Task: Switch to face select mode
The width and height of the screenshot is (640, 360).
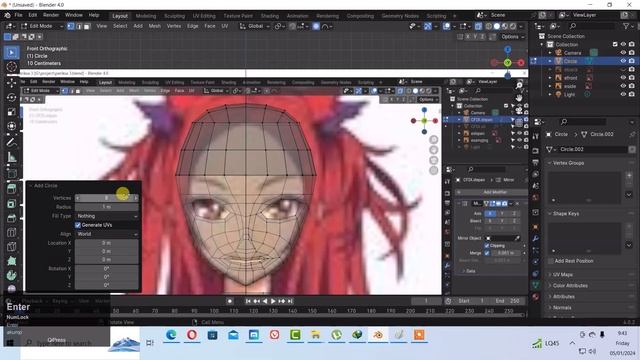Action: point(86,26)
